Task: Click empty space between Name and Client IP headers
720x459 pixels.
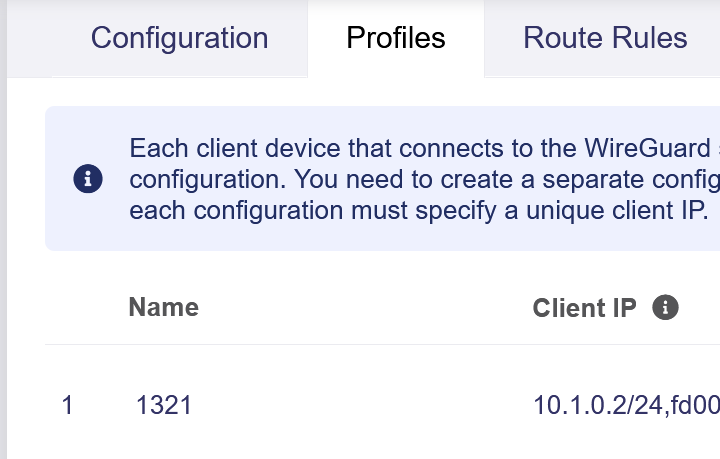Action: point(360,307)
